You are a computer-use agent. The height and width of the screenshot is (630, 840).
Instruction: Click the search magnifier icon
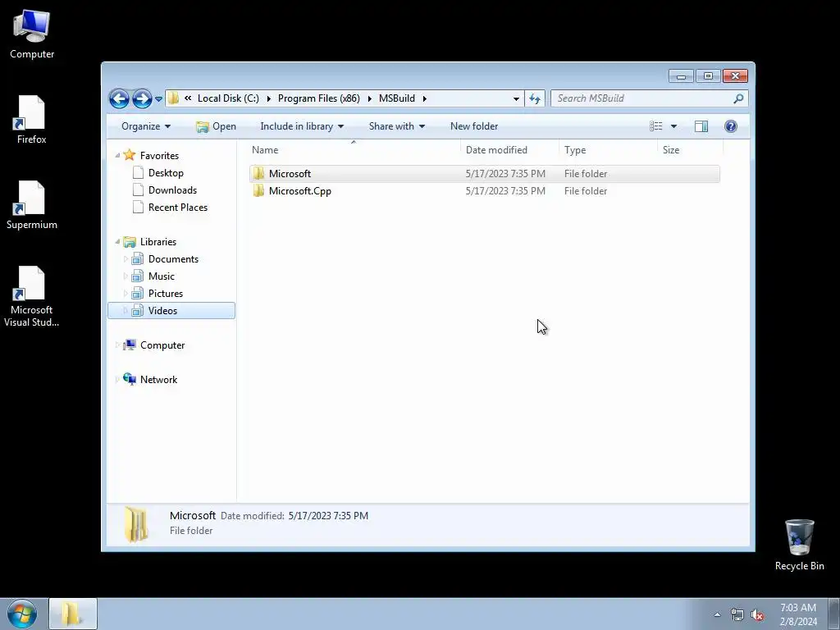click(x=739, y=98)
